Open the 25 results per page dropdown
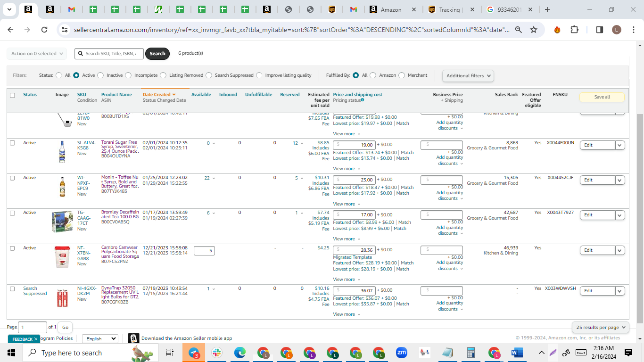The height and width of the screenshot is (362, 644). (x=601, y=327)
